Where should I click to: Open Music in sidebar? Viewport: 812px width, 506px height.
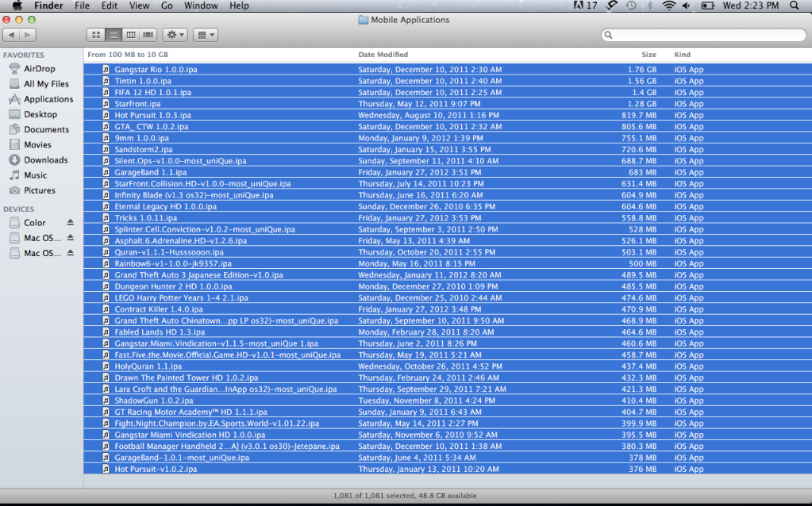coord(28,175)
